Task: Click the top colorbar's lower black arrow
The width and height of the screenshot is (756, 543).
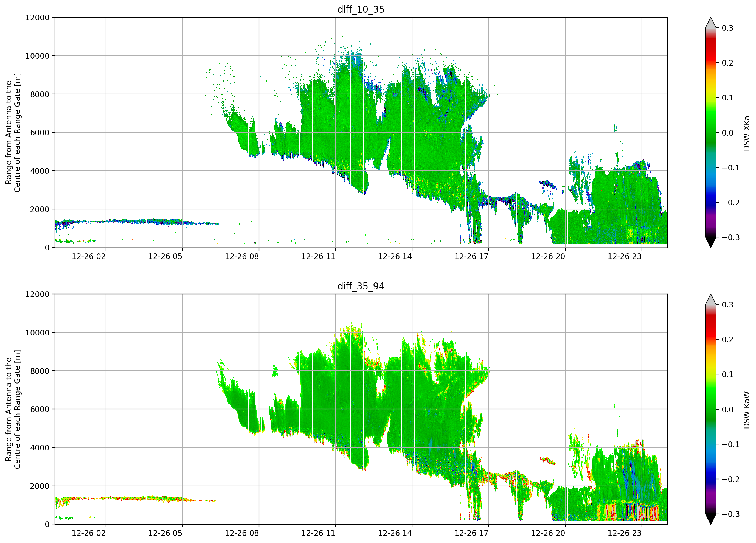Action: pyautogui.click(x=711, y=242)
